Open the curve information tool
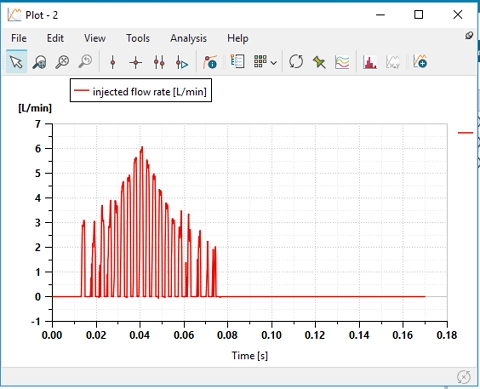The height and width of the screenshot is (389, 480). 210,62
